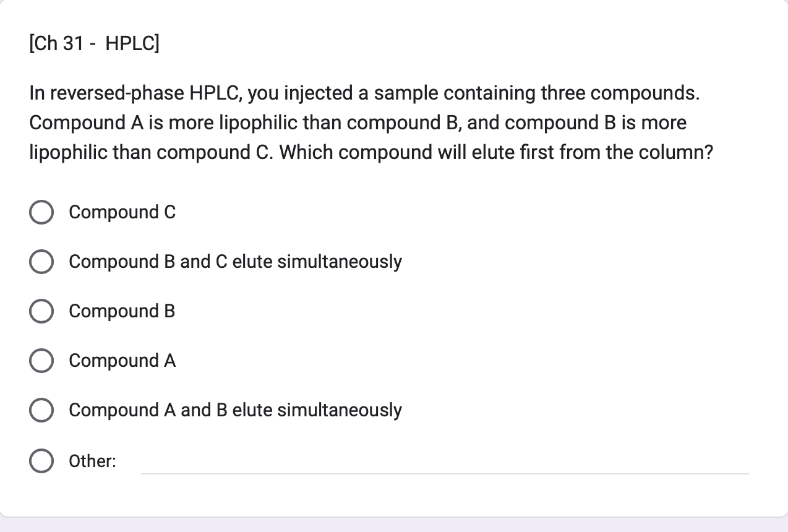The height and width of the screenshot is (532, 788).
Task: Click the Other: label
Action: [x=92, y=461]
